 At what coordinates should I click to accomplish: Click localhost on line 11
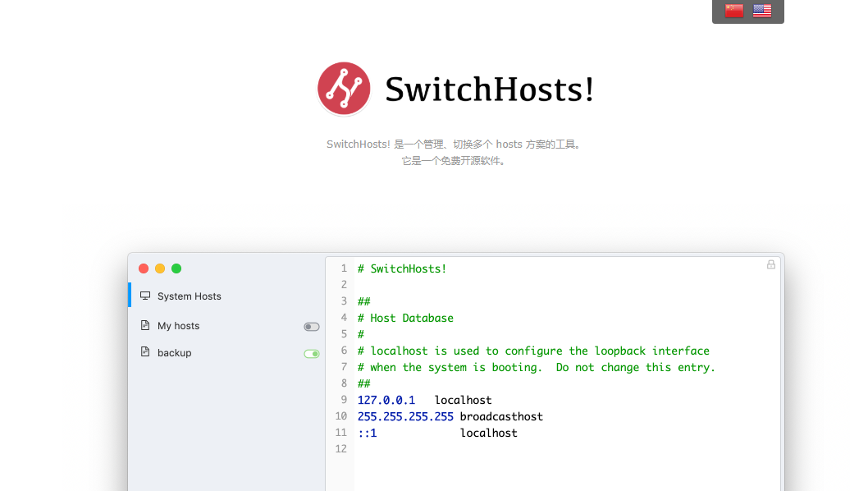click(489, 434)
